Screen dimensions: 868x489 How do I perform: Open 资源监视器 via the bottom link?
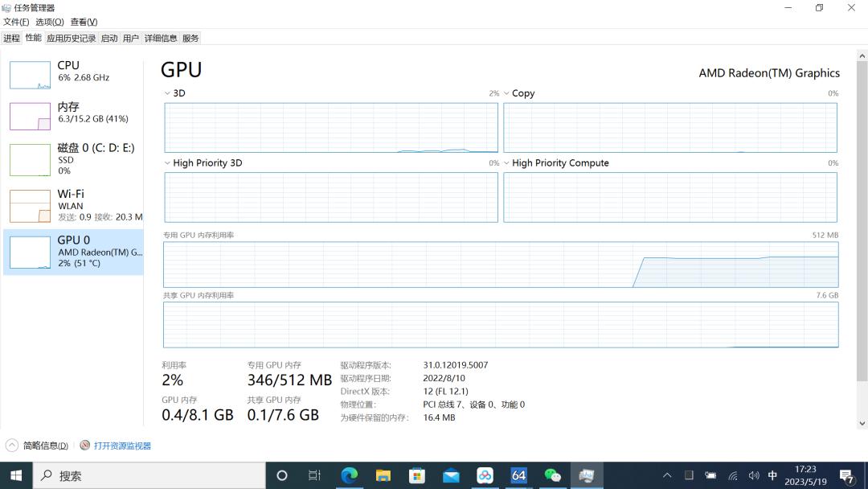click(121, 445)
